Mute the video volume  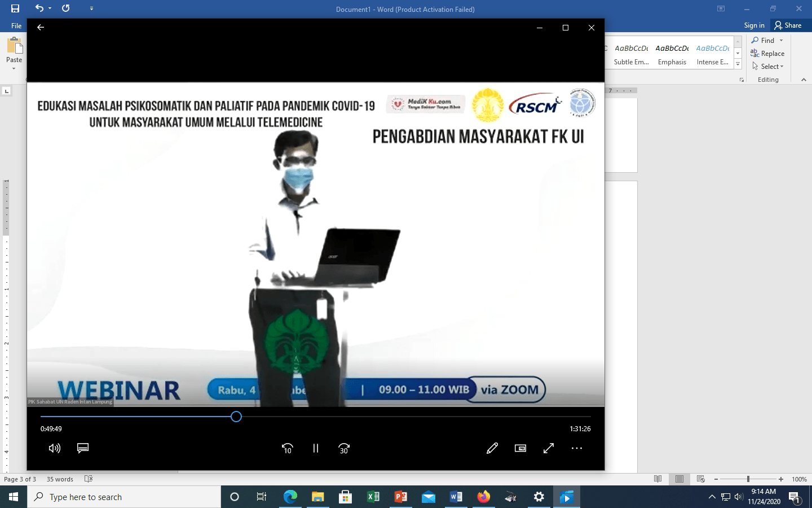54,448
